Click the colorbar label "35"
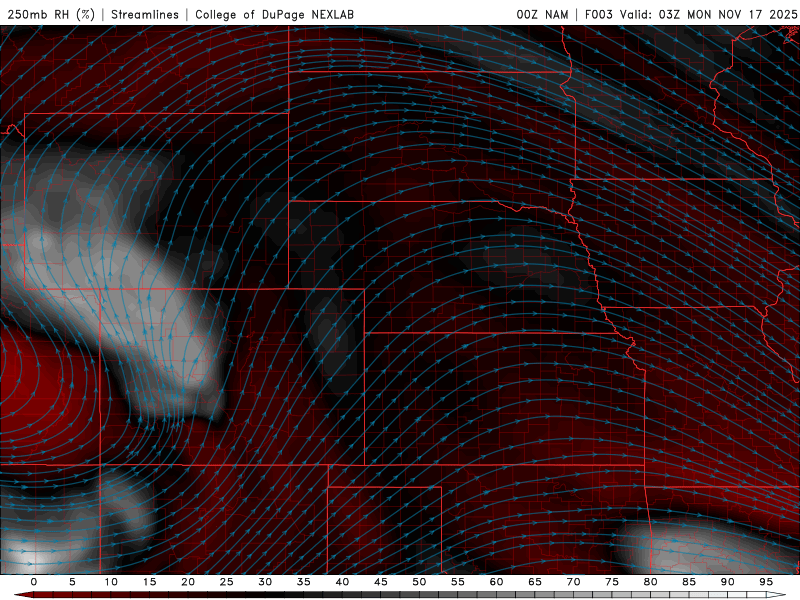Screen dimensions: 800x600 point(304,582)
